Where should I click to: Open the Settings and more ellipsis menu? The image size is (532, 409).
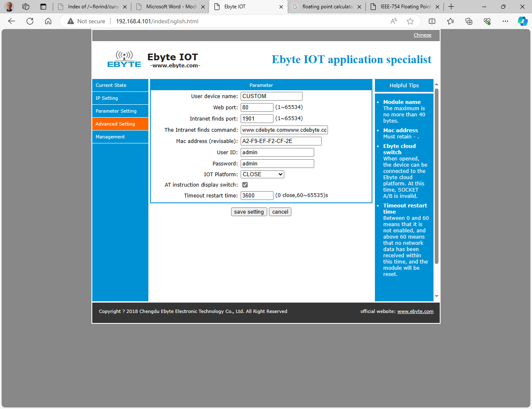(505, 21)
